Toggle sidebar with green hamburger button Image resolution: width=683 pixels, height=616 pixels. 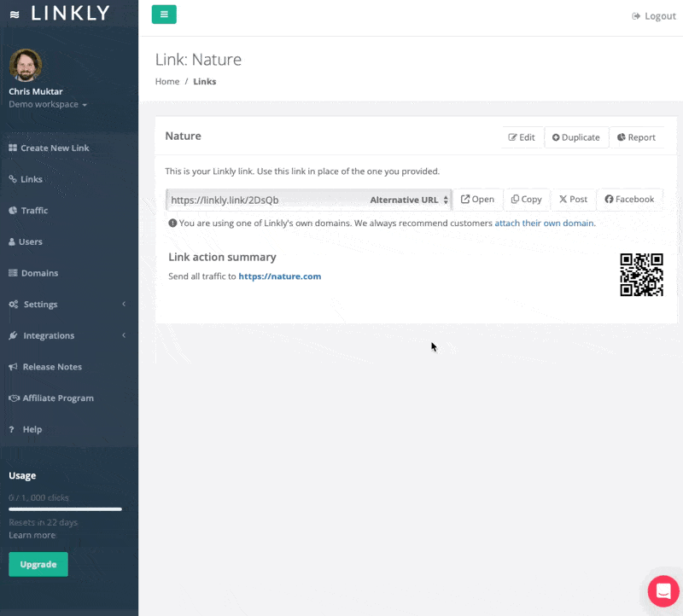pyautogui.click(x=164, y=15)
